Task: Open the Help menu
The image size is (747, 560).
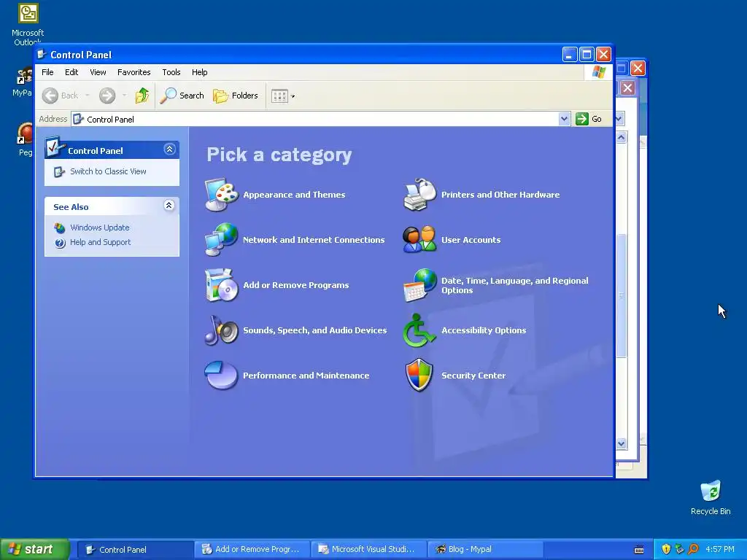Action: click(200, 72)
